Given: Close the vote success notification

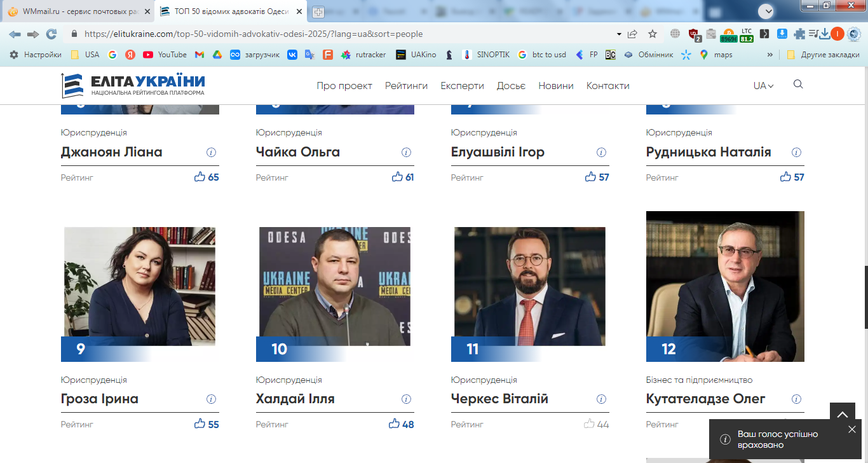Looking at the screenshot, I should (852, 429).
